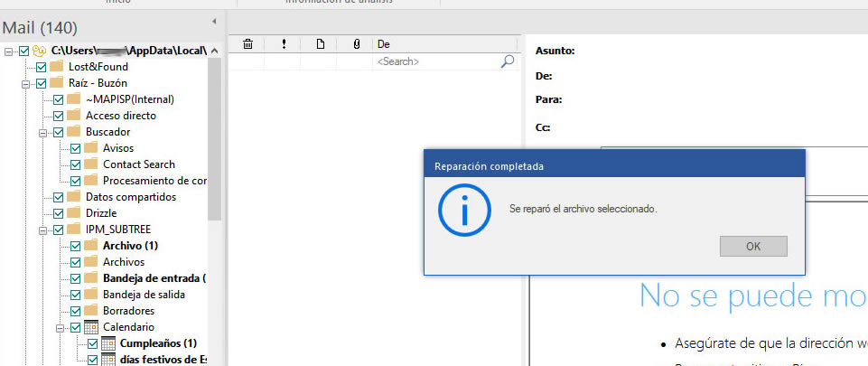Sort by the deleted items trash column icon
This screenshot has width=868, height=366.
click(x=247, y=43)
